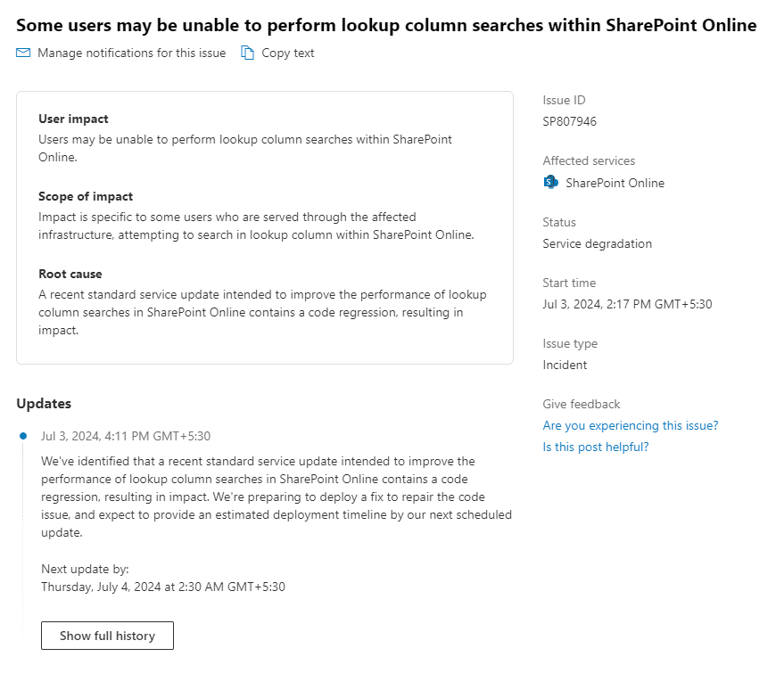Click the 'Is this post helpful?' link
This screenshot has height=698, width=784.
point(595,447)
